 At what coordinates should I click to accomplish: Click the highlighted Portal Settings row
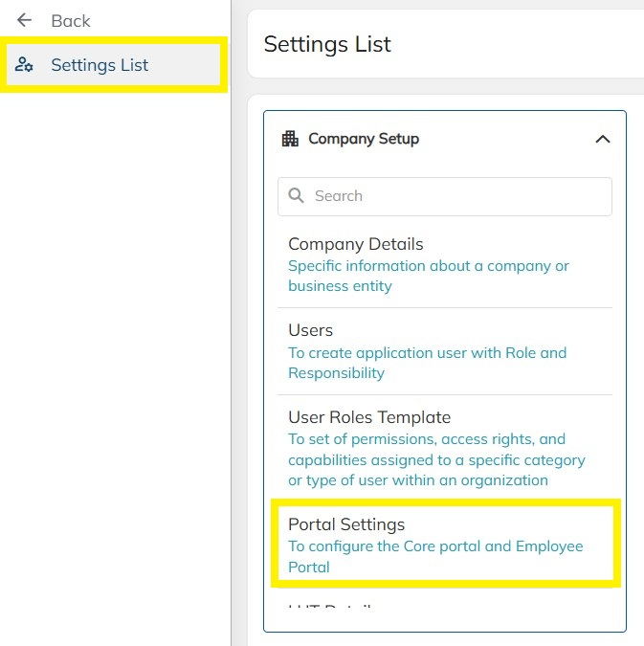445,542
